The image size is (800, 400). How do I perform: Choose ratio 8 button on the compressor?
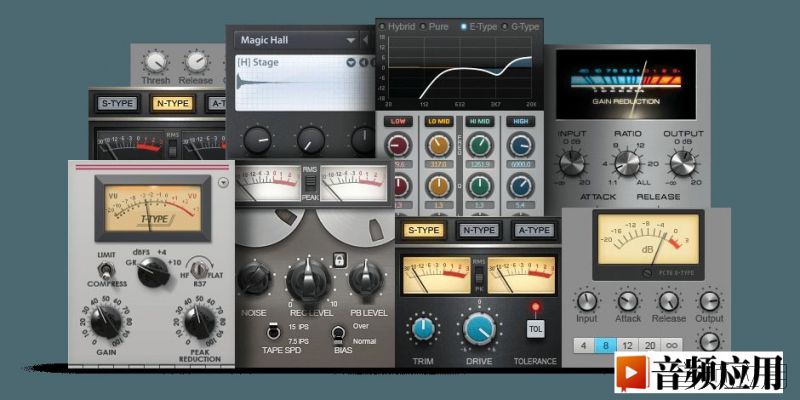tap(606, 346)
